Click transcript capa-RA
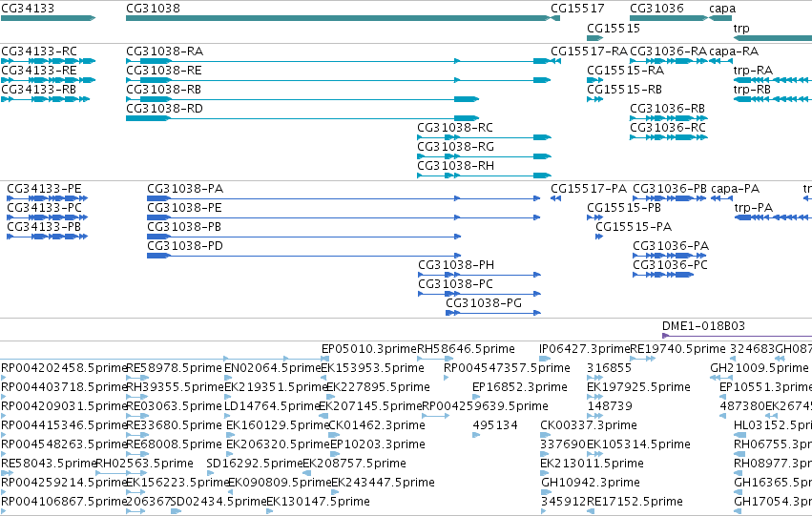Screen dimensions: 812x516 (x=734, y=52)
